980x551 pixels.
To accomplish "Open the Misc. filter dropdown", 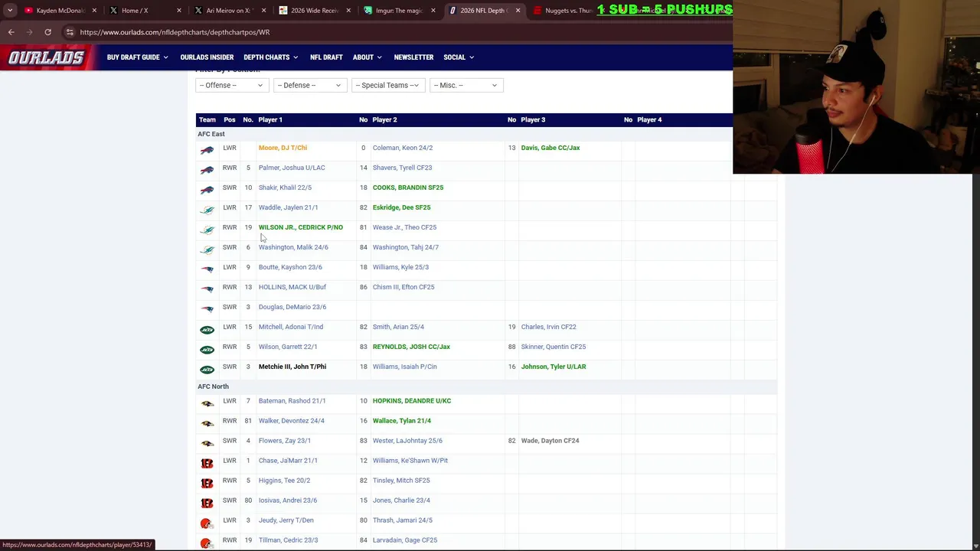I will point(465,85).
